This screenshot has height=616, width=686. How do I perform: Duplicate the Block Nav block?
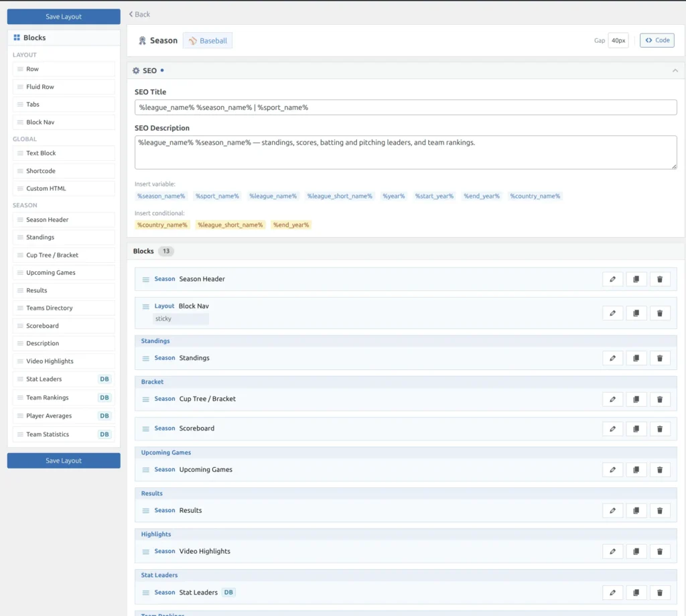[636, 313]
